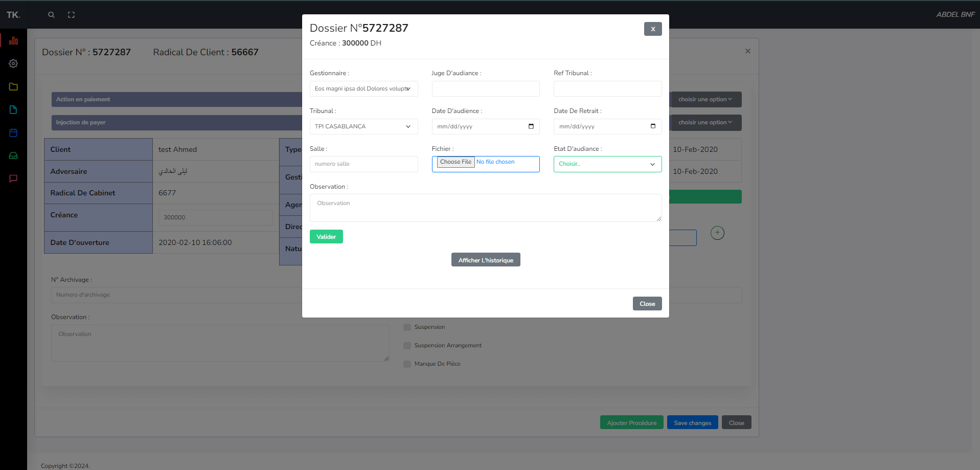Click the Injoction de payer bar
Image resolution: width=980 pixels, height=470 pixels.
[x=176, y=122]
